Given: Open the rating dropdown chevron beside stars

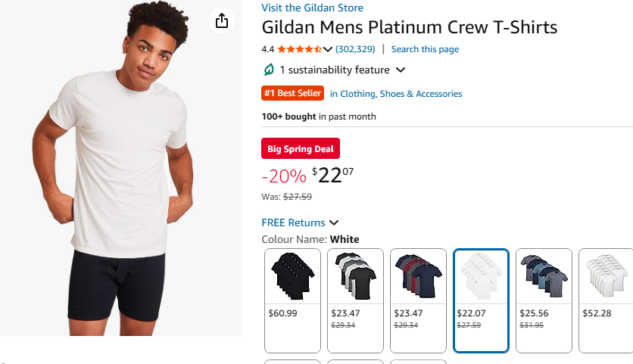Looking at the screenshot, I should (x=328, y=49).
